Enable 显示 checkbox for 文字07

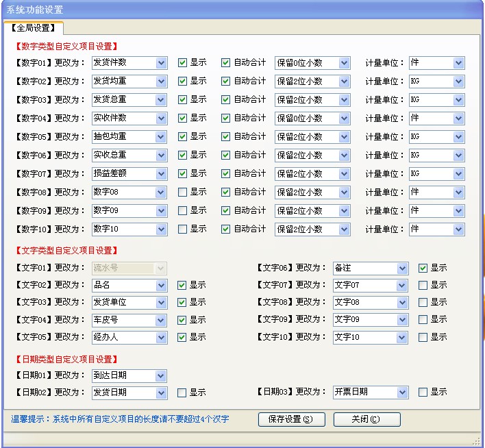point(423,285)
